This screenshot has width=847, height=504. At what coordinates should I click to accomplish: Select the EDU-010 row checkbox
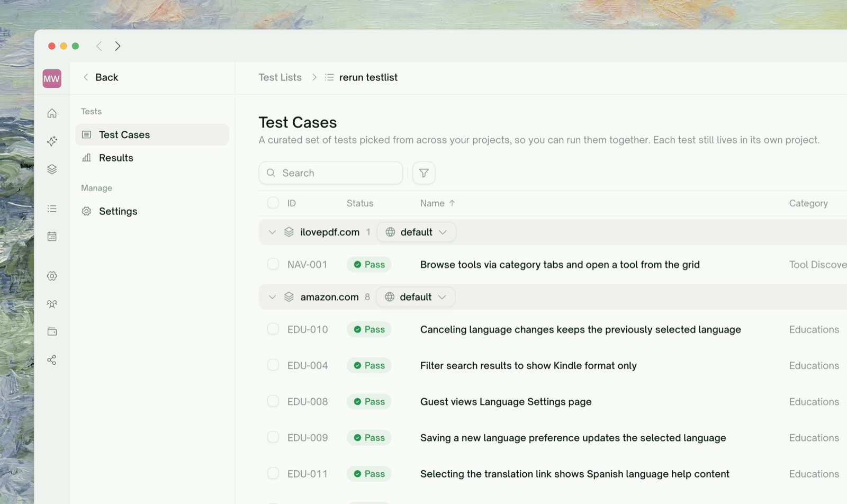coord(273,329)
